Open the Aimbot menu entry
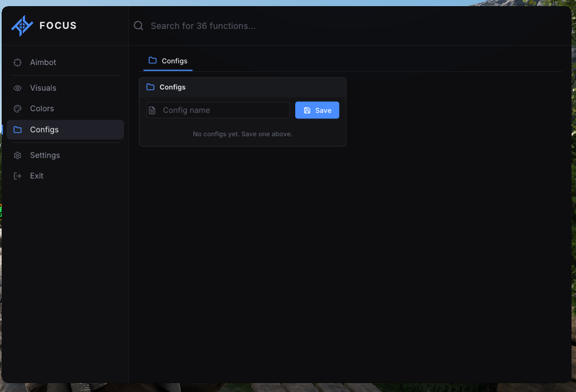 click(x=43, y=62)
